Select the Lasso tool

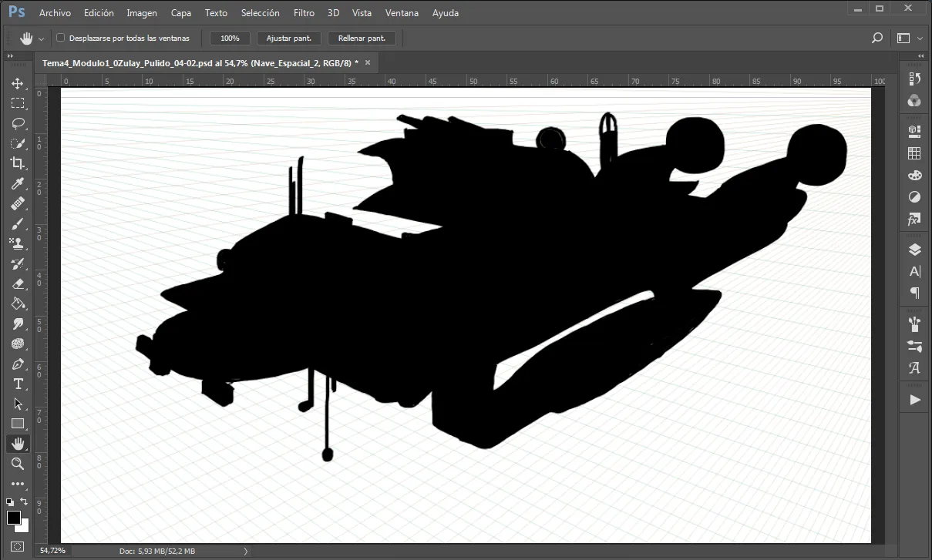18,123
